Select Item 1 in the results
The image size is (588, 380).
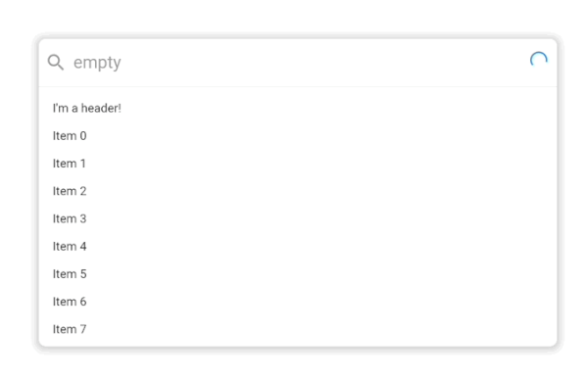click(298, 164)
